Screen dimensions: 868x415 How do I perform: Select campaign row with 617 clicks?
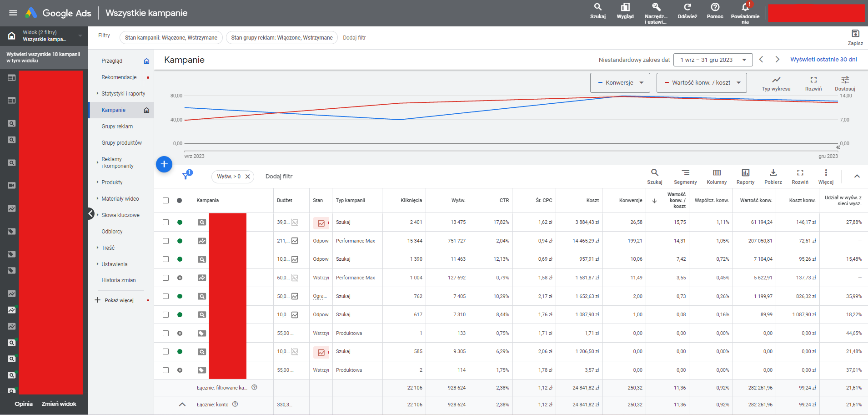click(166, 314)
